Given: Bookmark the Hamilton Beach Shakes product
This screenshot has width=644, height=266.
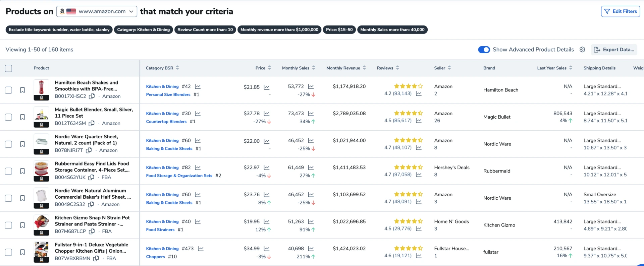Looking at the screenshot, I should point(22,90).
